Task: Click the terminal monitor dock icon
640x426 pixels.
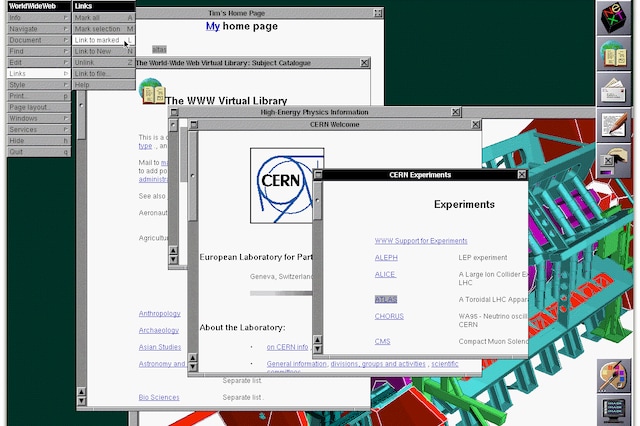Action: click(x=614, y=410)
